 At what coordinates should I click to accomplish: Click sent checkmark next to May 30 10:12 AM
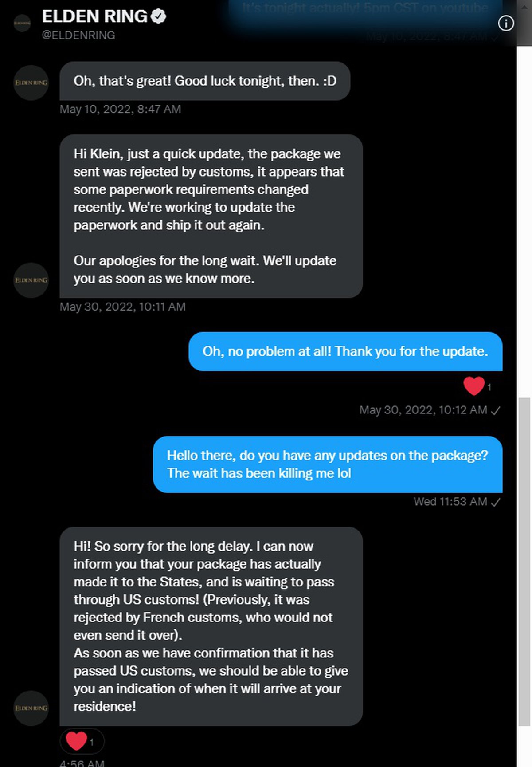[496, 410]
